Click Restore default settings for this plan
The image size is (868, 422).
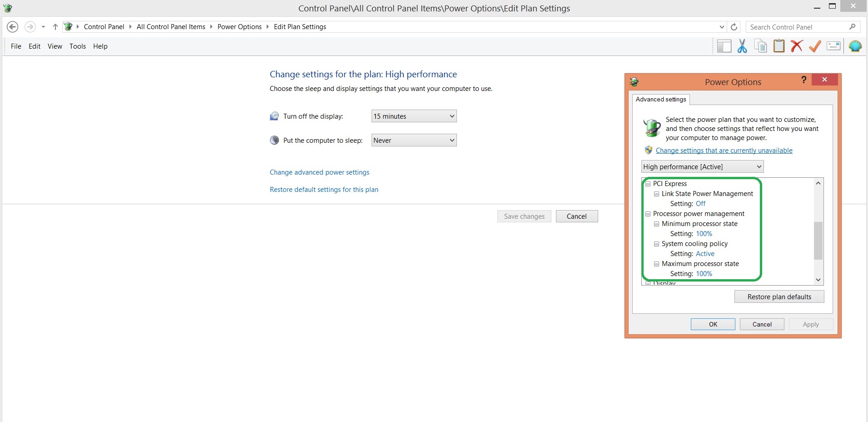point(324,190)
